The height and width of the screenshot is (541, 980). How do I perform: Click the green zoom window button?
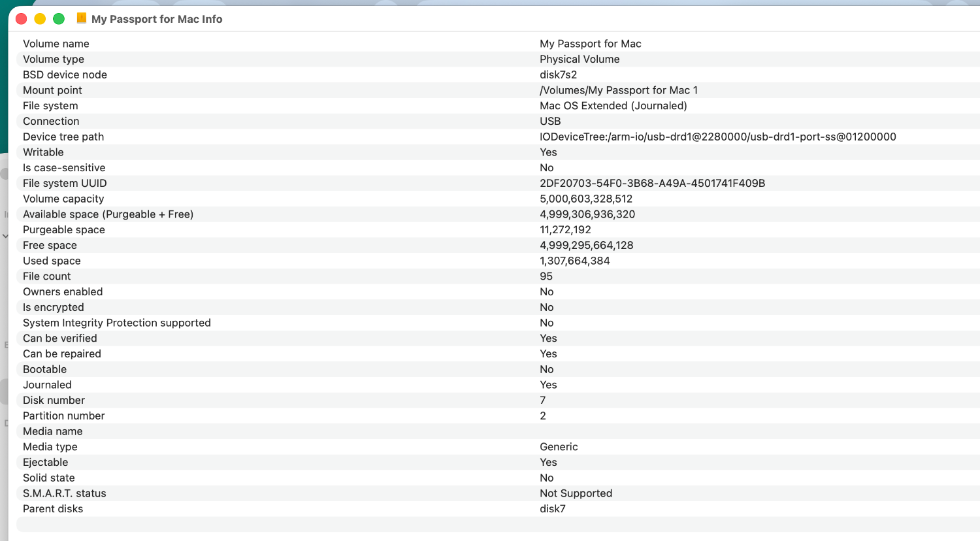coord(59,19)
